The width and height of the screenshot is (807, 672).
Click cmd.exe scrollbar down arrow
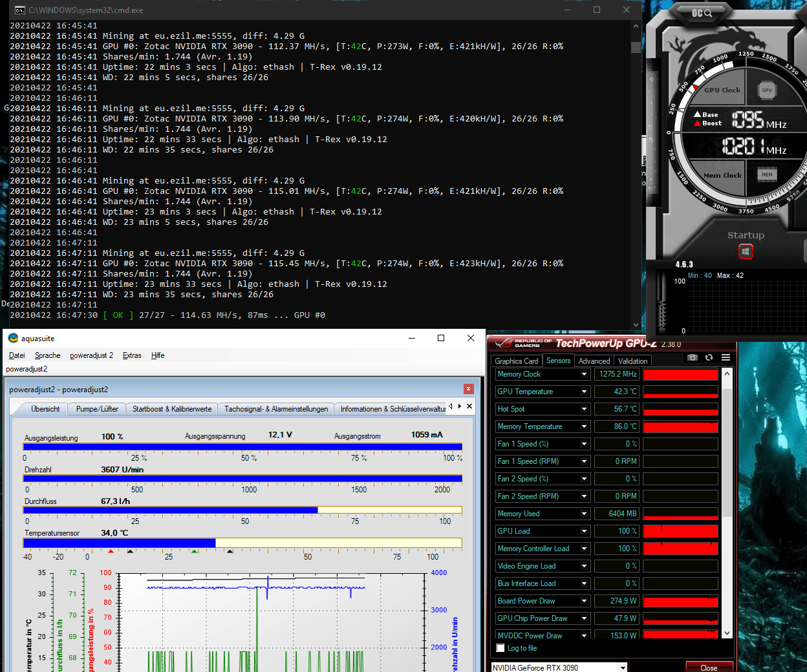pyautogui.click(x=636, y=324)
